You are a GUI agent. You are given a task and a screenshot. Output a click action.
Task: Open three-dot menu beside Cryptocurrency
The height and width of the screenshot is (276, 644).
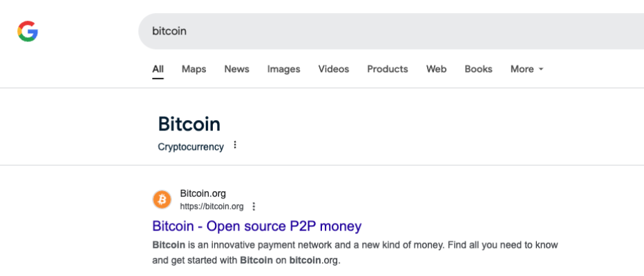235,145
